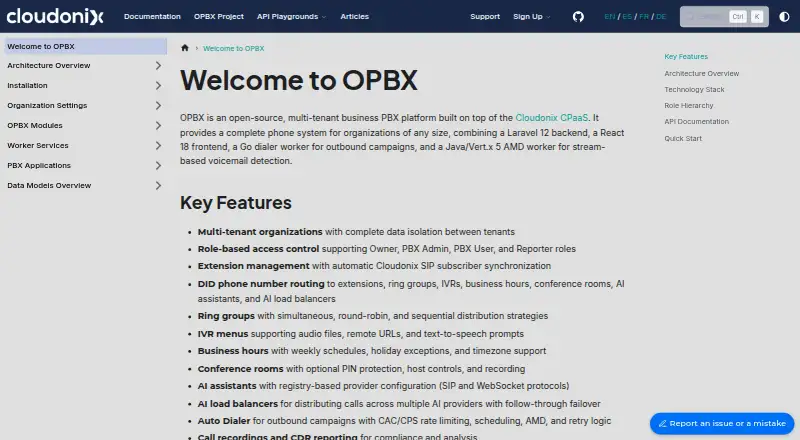The width and height of the screenshot is (800, 440).
Task: Go to home via breadcrumb house icon
Action: pos(185,48)
